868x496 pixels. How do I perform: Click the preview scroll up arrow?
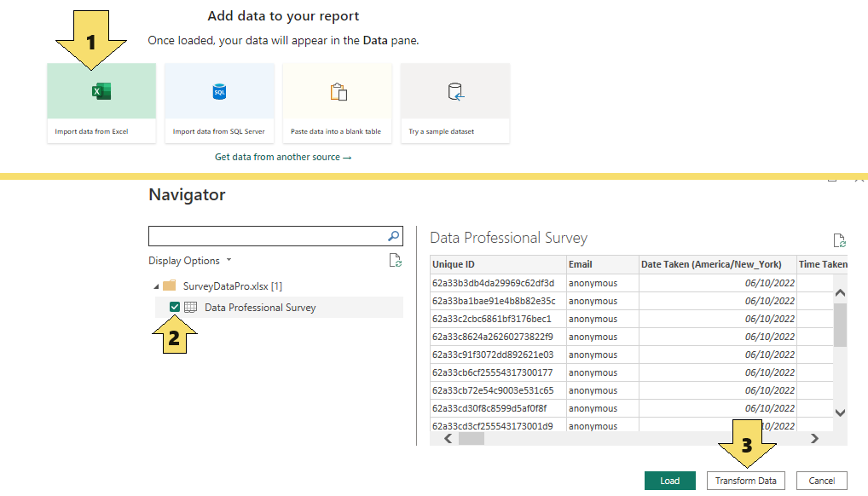click(x=840, y=292)
